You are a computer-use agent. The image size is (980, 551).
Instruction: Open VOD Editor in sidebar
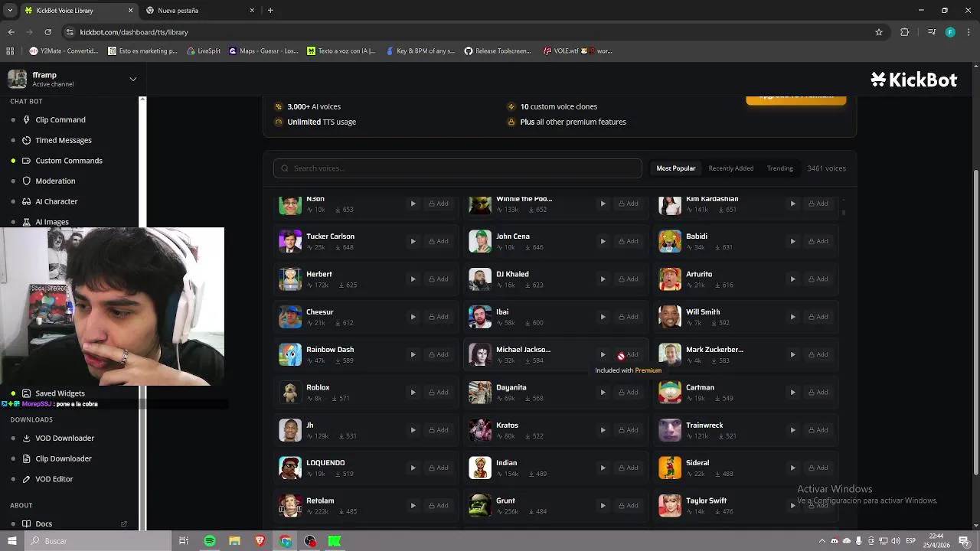tap(54, 479)
